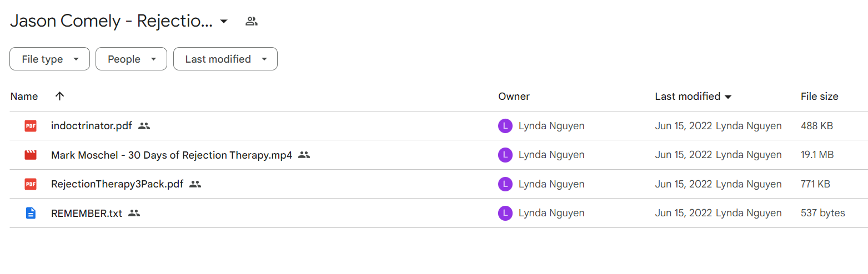This screenshot has height=274, width=868.
Task: Click the video icon for Mark Moschel mp4
Action: click(31, 155)
